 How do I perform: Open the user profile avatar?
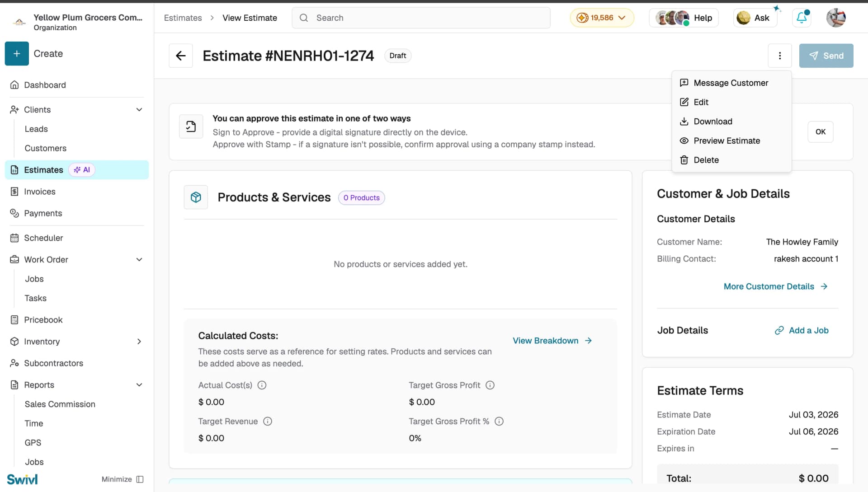click(x=836, y=18)
